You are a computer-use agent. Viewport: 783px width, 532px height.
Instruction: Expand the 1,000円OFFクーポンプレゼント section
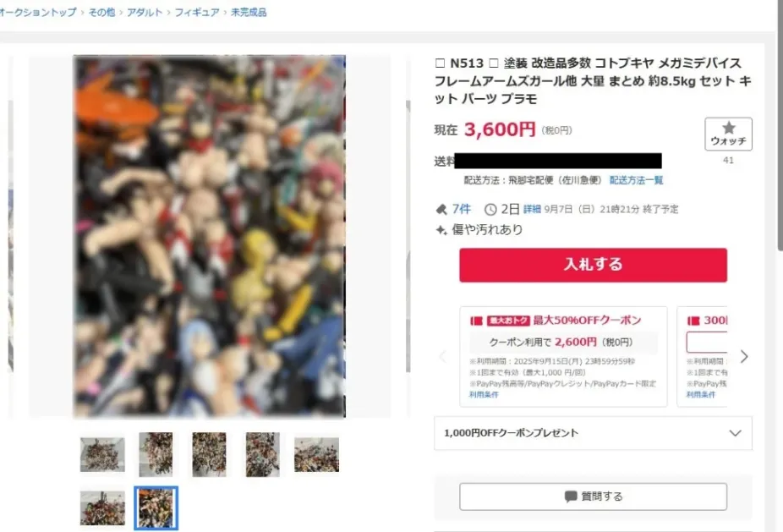coord(593,433)
